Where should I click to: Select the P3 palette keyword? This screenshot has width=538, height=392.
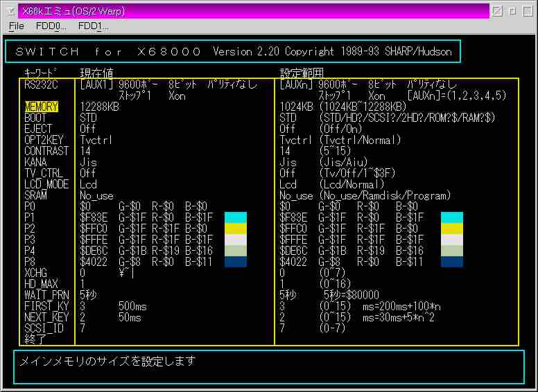tap(30, 240)
